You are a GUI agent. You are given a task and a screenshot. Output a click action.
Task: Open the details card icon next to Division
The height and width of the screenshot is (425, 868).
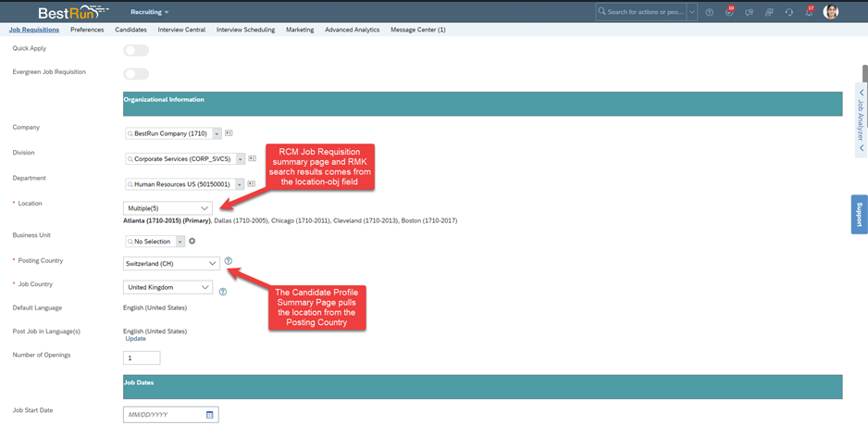(253, 158)
